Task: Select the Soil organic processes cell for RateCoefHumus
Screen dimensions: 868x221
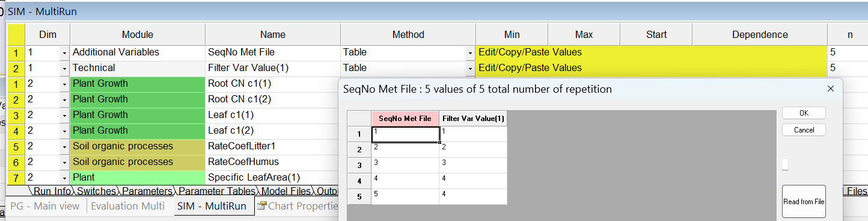Action: [x=138, y=162]
